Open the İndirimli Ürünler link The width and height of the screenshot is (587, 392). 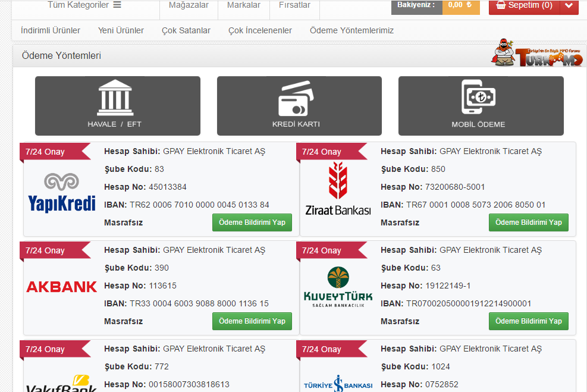click(51, 30)
